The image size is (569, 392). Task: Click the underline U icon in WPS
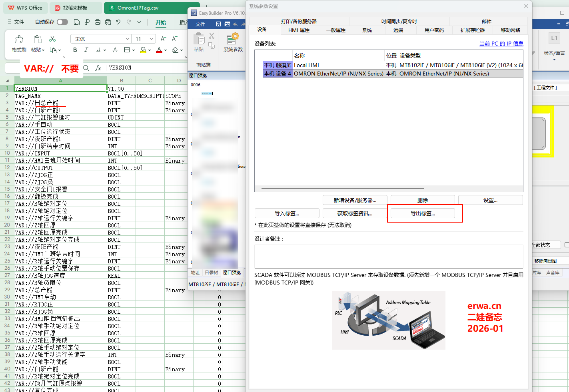pos(98,50)
